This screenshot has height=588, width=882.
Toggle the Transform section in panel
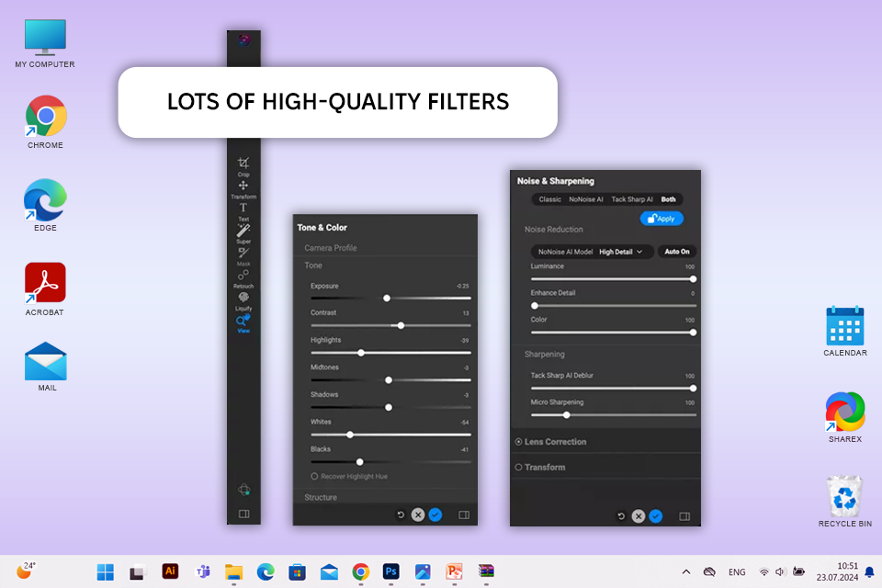[519, 468]
